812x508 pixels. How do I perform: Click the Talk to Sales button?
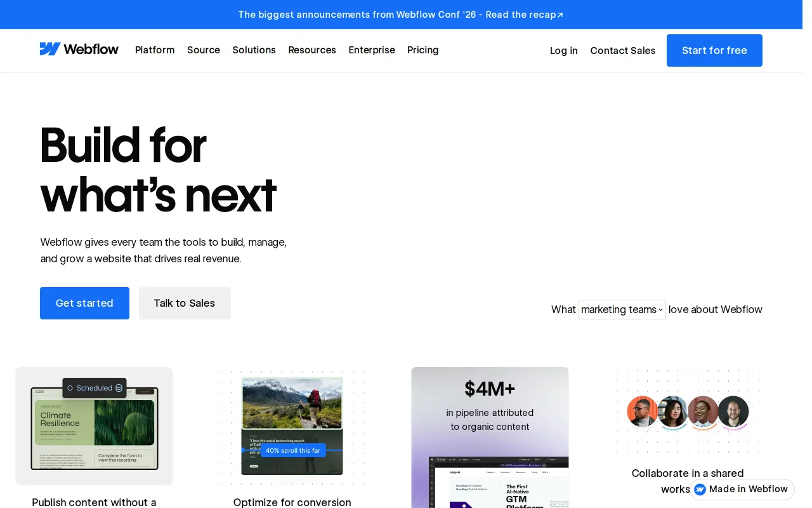[185, 304]
